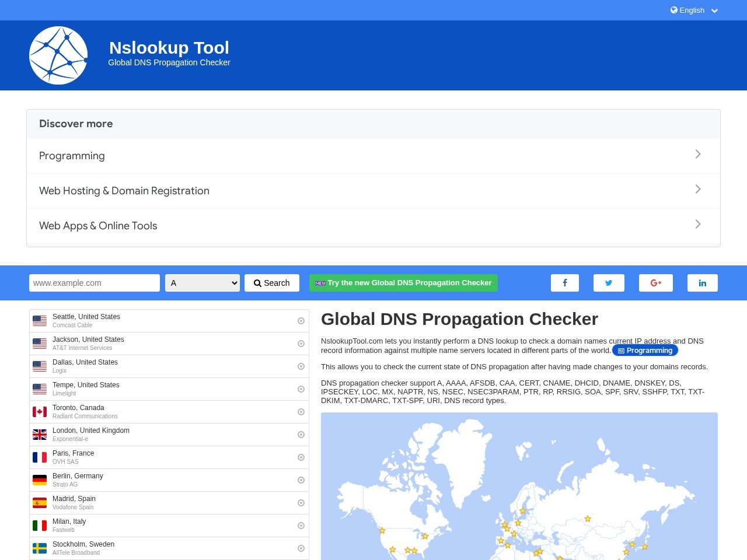This screenshot has height=560, width=747.
Task: Click the Tempe row status circle
Action: pos(301,389)
